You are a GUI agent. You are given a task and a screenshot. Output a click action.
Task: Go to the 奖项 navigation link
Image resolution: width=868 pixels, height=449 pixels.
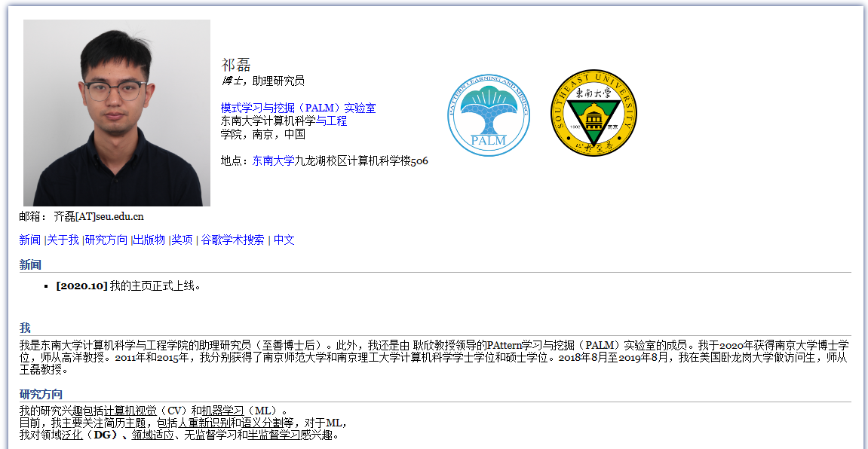(182, 240)
